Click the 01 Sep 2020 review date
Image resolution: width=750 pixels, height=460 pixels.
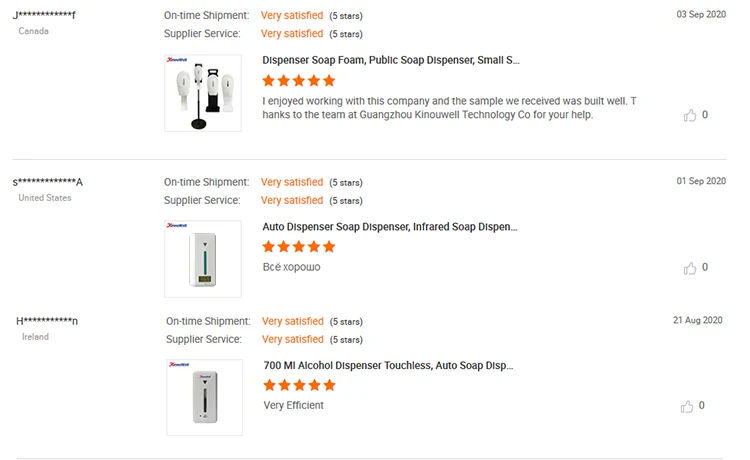tap(701, 181)
